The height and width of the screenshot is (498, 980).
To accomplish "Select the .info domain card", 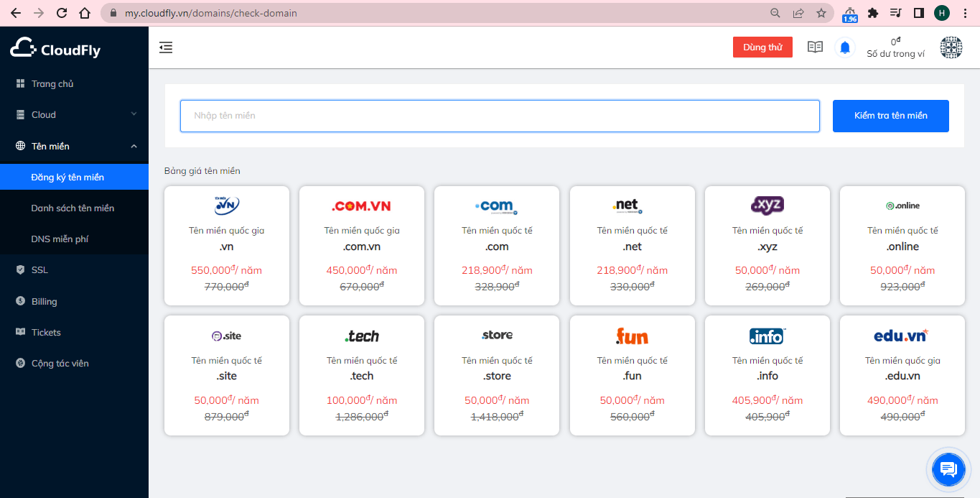I will click(767, 375).
